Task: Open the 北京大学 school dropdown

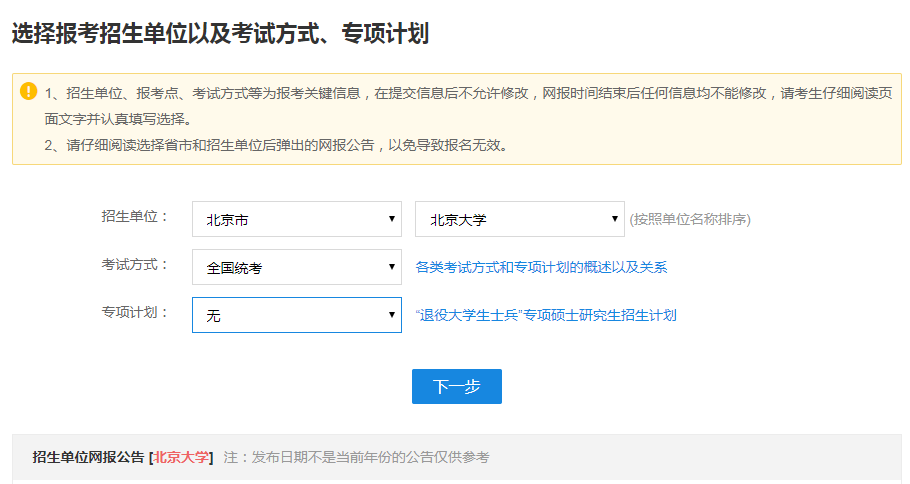Action: [519, 220]
